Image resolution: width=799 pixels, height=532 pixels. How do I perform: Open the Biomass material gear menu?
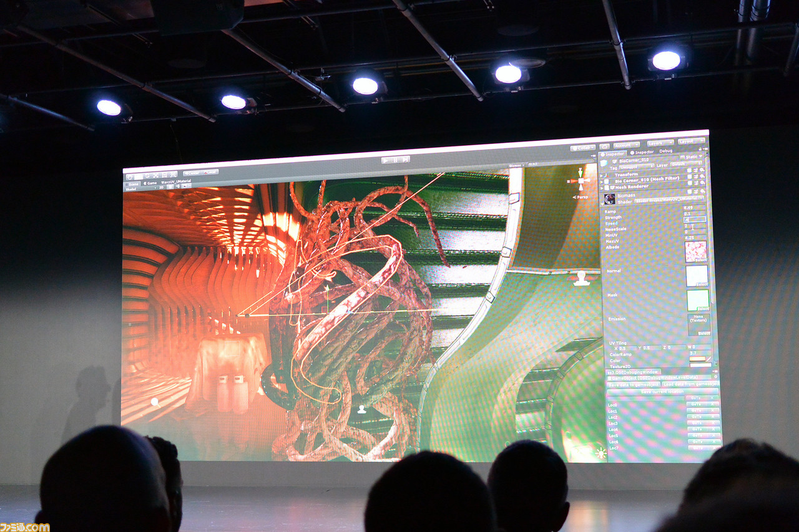[702, 191]
